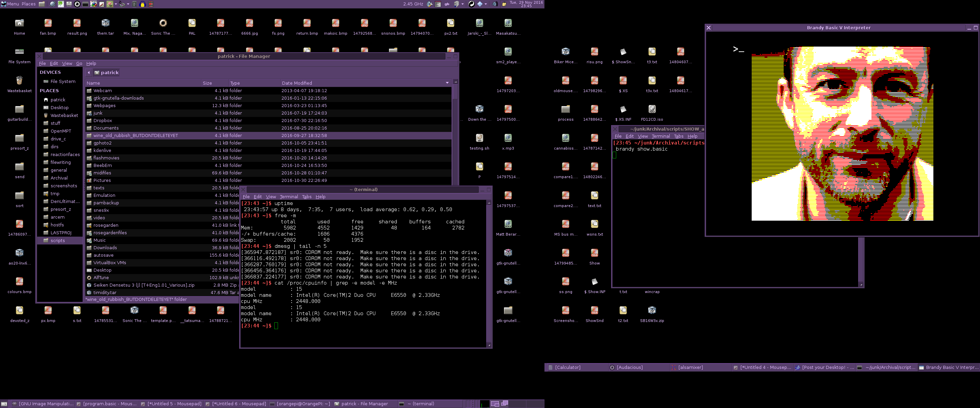Open x.mp3 audio file on desktop
The width and height of the screenshot is (980, 408).
pos(508,141)
